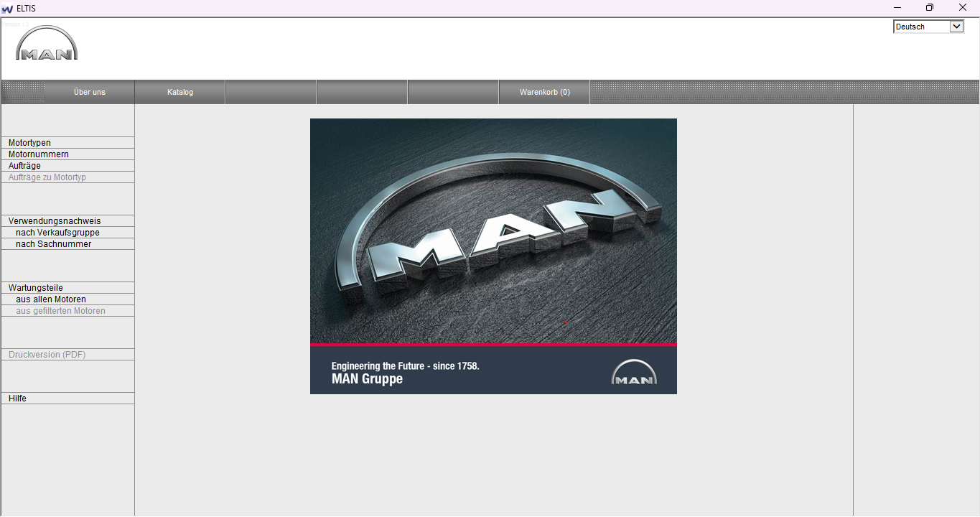The width and height of the screenshot is (980, 517).
Task: Click the small MAN logo on banner
Action: point(634,372)
